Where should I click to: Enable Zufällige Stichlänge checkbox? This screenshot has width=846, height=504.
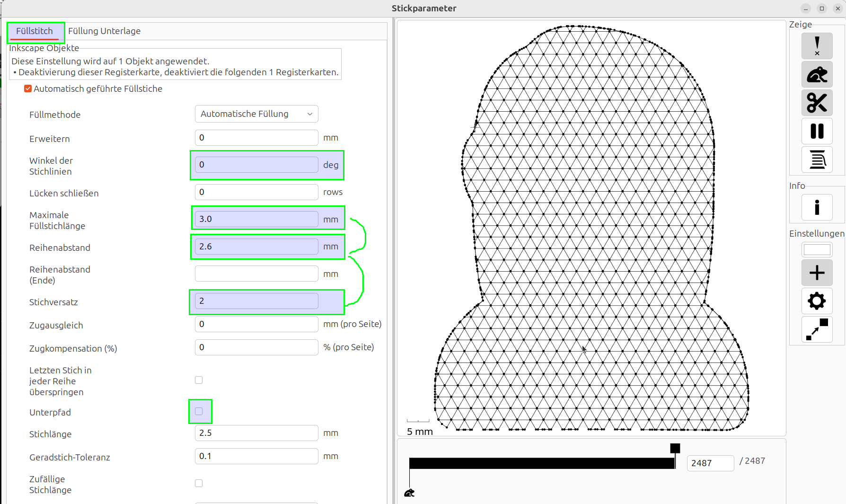click(199, 483)
